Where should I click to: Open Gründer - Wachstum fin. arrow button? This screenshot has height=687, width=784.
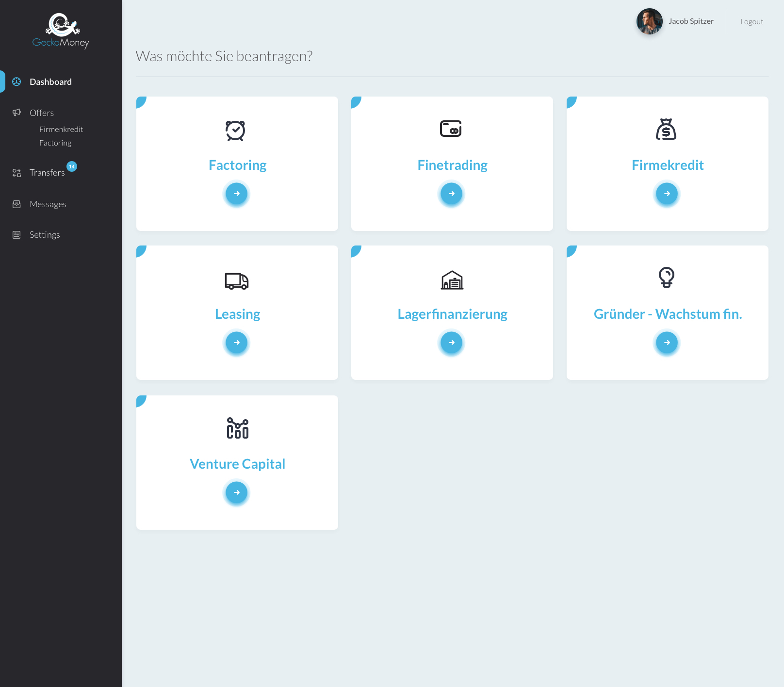pyautogui.click(x=667, y=343)
